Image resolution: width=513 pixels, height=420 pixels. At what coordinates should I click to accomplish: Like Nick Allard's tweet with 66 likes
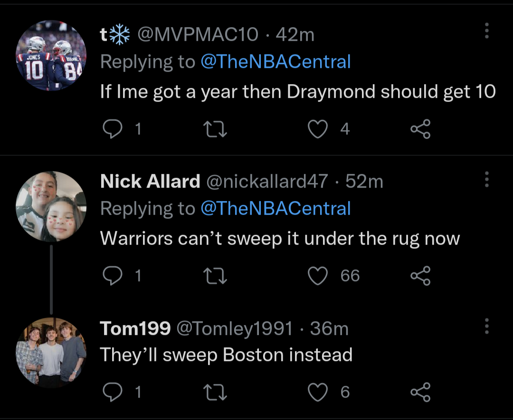point(317,276)
